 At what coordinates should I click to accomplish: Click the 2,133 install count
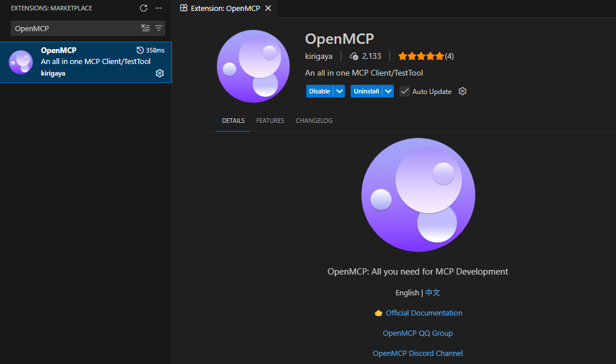[x=371, y=56]
